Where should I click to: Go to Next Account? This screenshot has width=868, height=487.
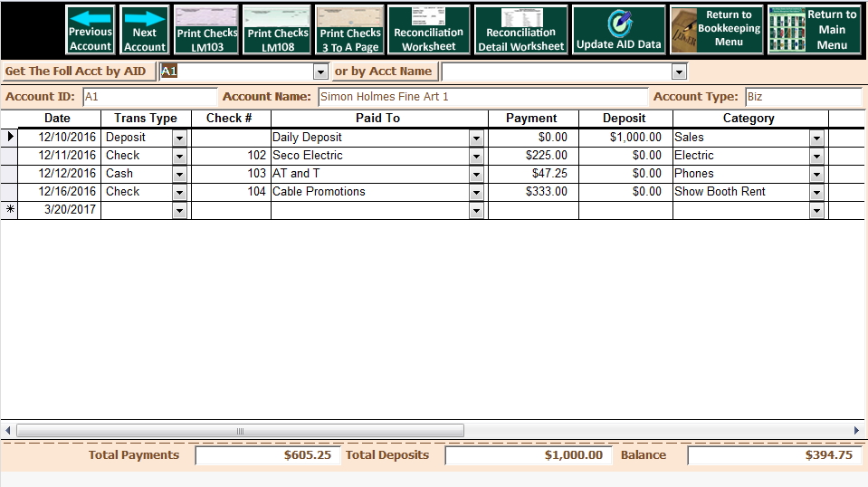(x=145, y=30)
